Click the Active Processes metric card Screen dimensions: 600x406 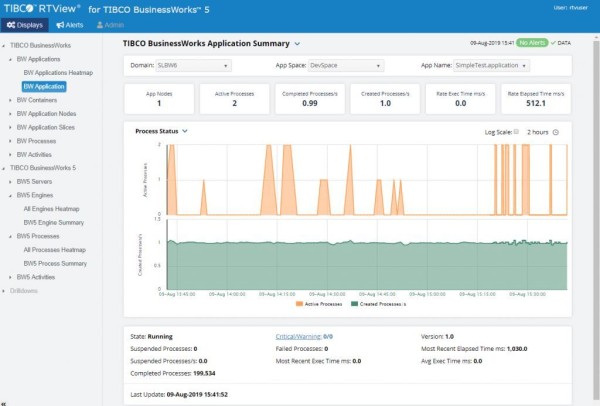pos(234,99)
